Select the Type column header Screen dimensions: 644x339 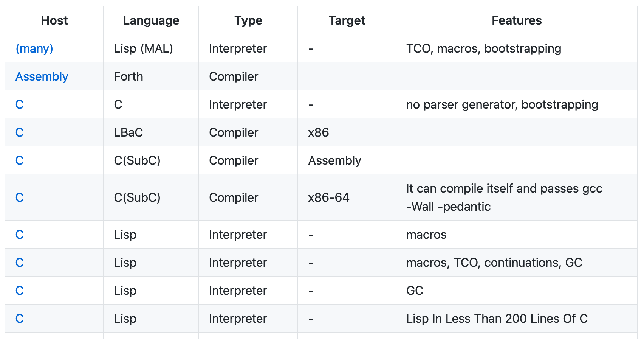pos(248,20)
